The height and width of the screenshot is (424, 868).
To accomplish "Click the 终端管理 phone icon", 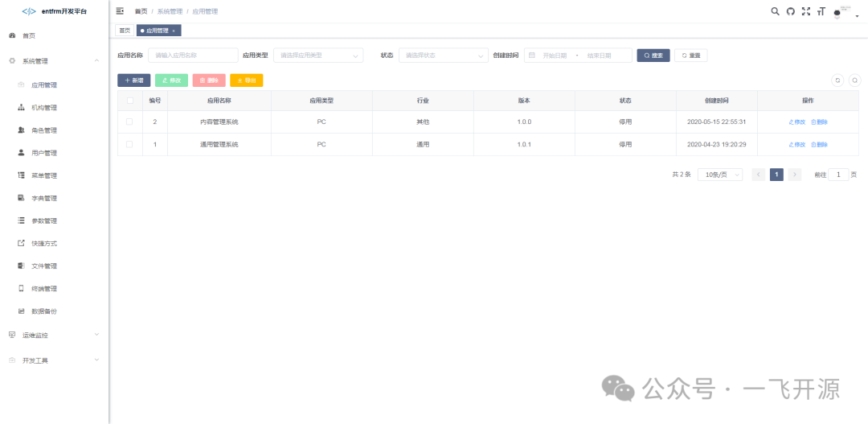I will click(21, 288).
